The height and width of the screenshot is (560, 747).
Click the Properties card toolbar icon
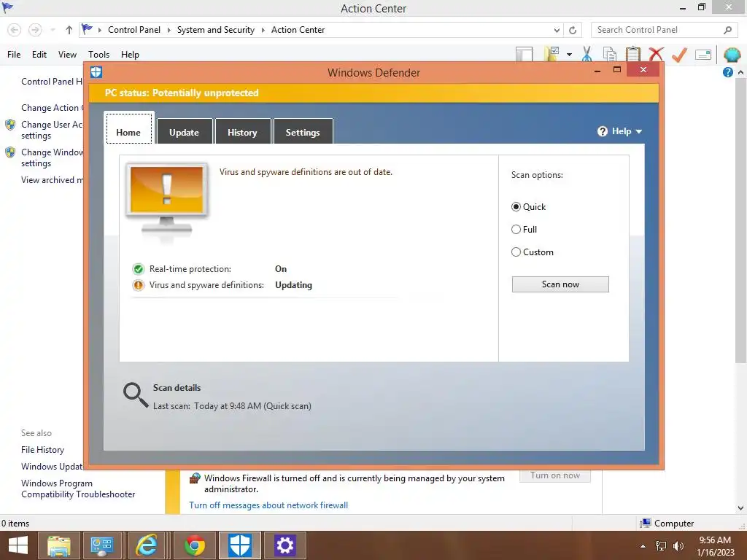703,55
